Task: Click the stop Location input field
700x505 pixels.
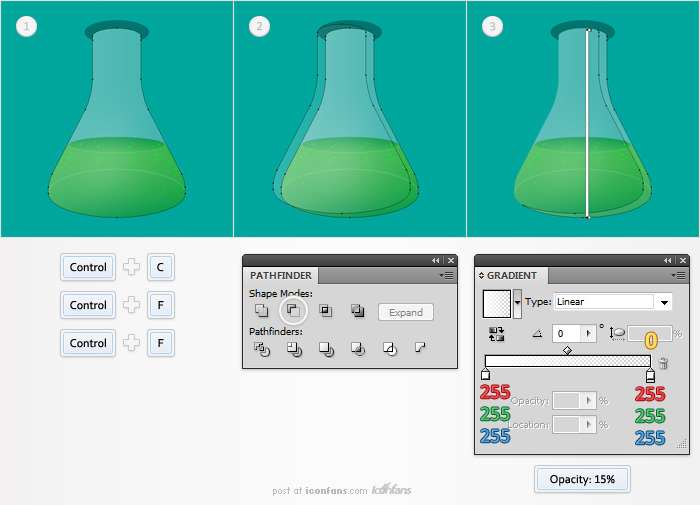Action: coord(567,424)
